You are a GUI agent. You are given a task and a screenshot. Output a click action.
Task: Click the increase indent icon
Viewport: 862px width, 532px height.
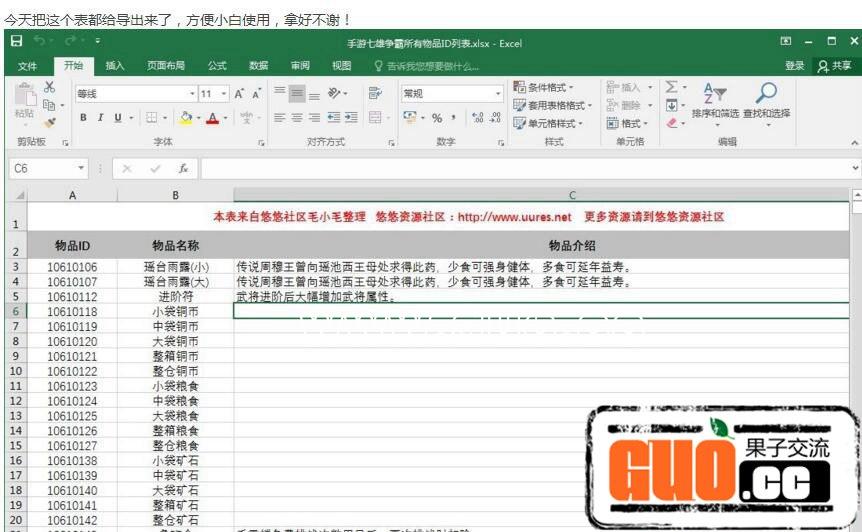point(351,117)
